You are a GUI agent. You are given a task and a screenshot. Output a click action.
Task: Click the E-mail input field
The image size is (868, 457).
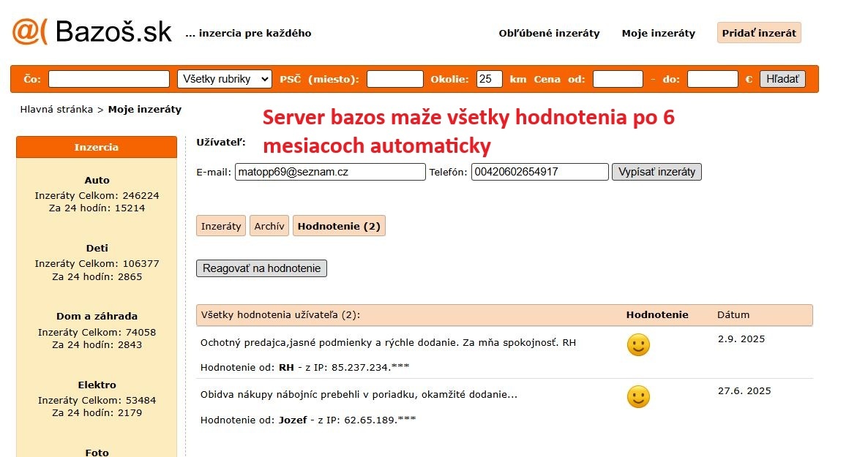tap(329, 171)
